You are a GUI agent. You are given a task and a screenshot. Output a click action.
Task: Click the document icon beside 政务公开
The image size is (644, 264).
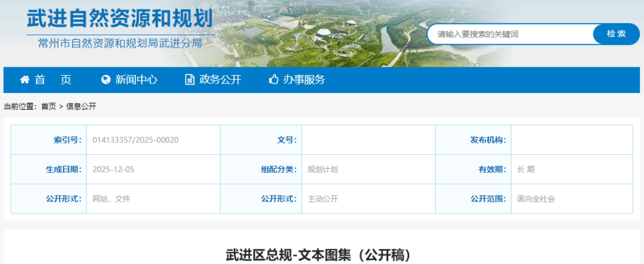(190, 80)
